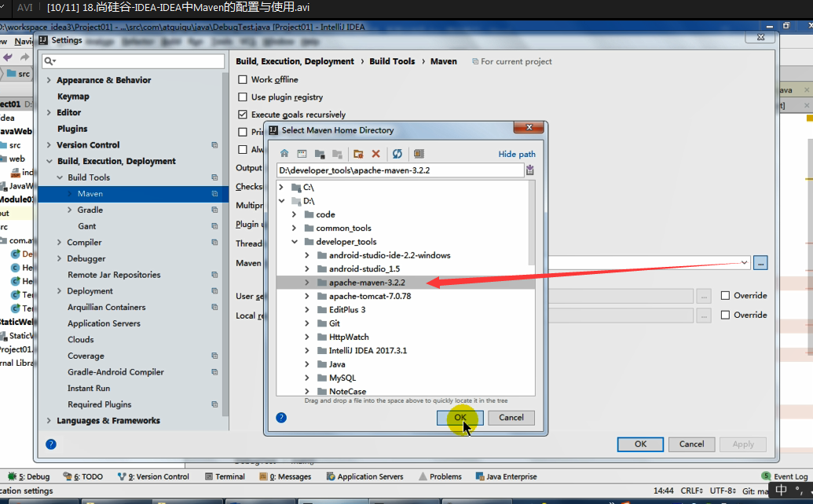
Task: Click apache-maven-3.2.2 folder icon
Action: click(x=322, y=283)
